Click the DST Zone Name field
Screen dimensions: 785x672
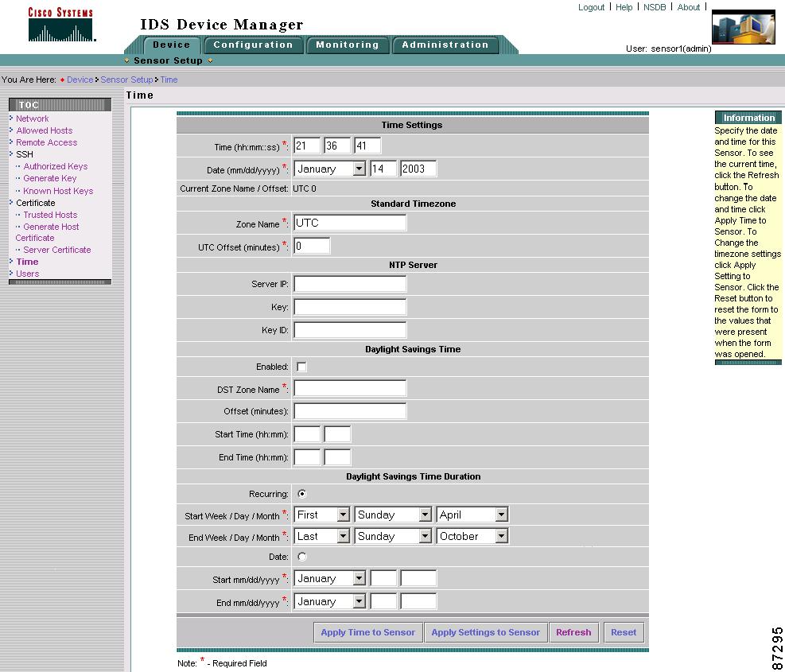[x=350, y=388]
